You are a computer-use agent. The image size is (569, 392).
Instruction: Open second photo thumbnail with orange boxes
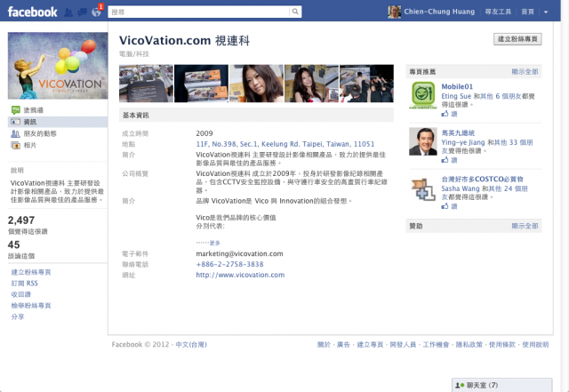(x=202, y=84)
